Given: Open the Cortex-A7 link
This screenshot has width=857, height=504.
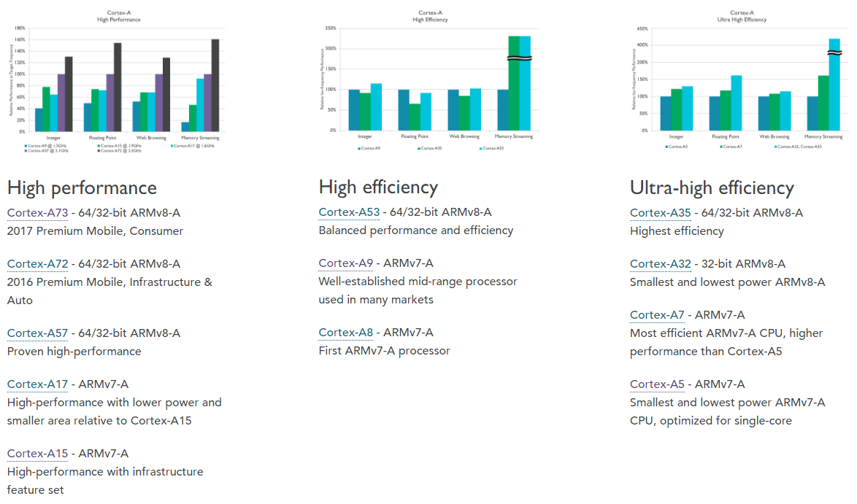Looking at the screenshot, I should click(657, 315).
